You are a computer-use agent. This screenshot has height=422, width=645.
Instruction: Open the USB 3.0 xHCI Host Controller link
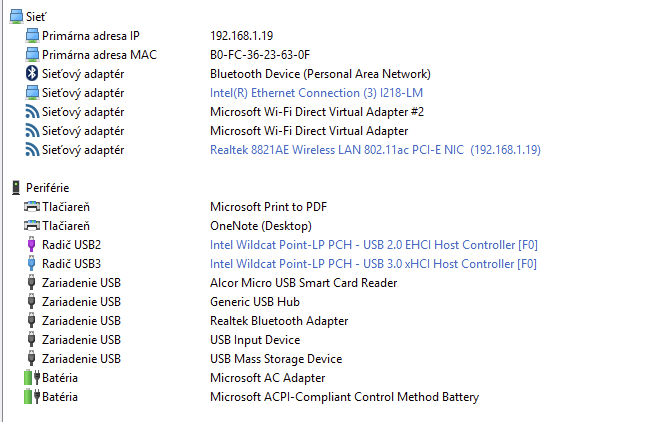click(x=373, y=264)
